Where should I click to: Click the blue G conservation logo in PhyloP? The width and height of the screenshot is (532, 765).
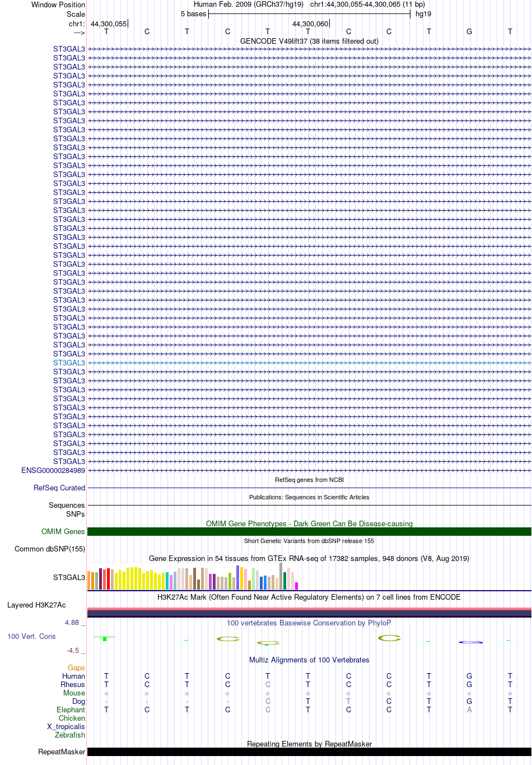(x=470, y=642)
